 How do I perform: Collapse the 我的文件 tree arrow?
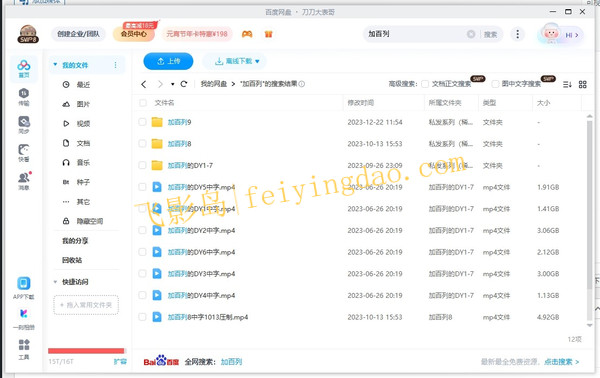coord(55,65)
